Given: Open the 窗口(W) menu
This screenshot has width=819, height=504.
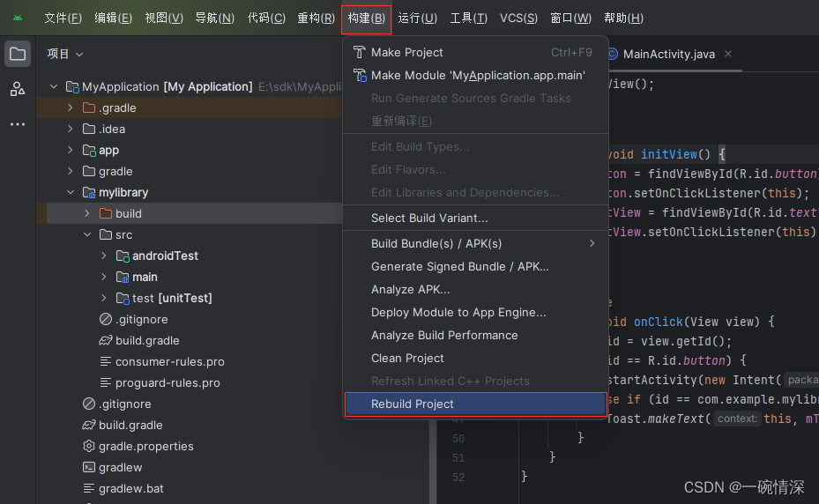Looking at the screenshot, I should coord(571,19).
